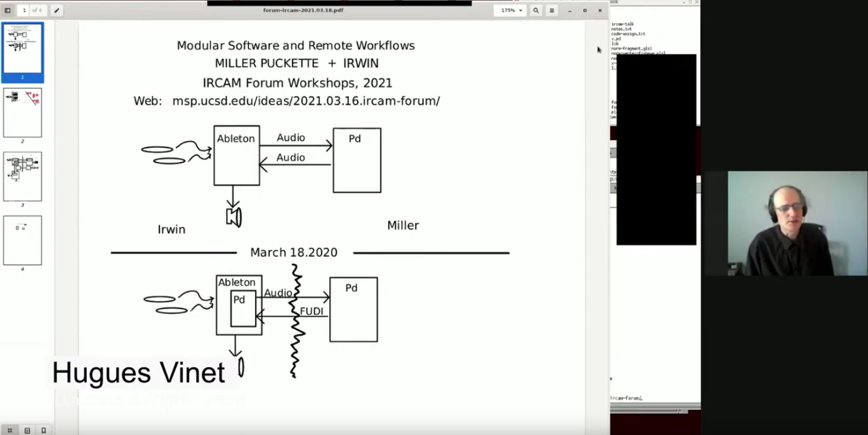Image resolution: width=868 pixels, height=435 pixels.
Task: Switch sidebar to annotations view icon
Action: tap(27, 430)
